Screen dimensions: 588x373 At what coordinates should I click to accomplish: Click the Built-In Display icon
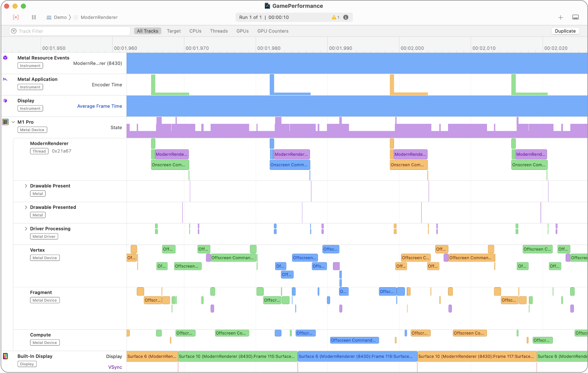click(5, 356)
